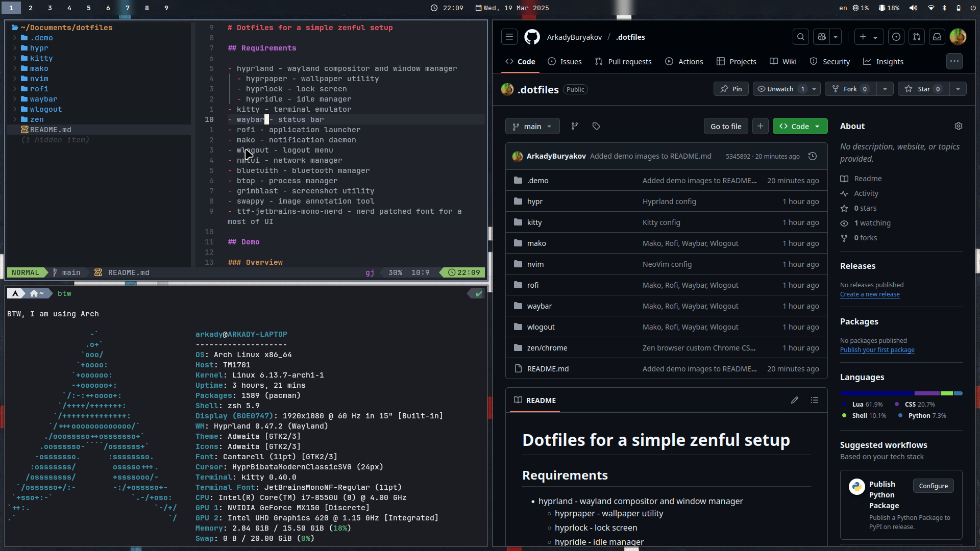Open commit history via the clock icon
Viewport: 980px width, 551px height.
pyautogui.click(x=812, y=156)
